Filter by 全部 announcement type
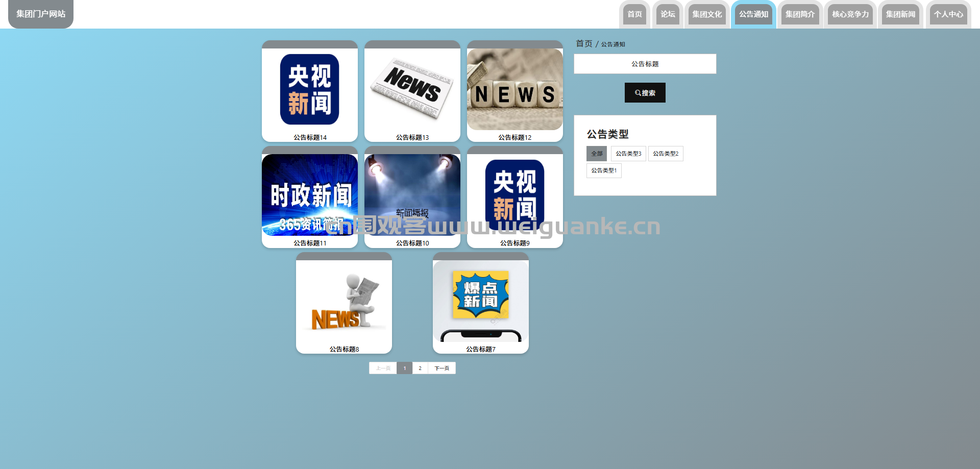 coord(597,154)
